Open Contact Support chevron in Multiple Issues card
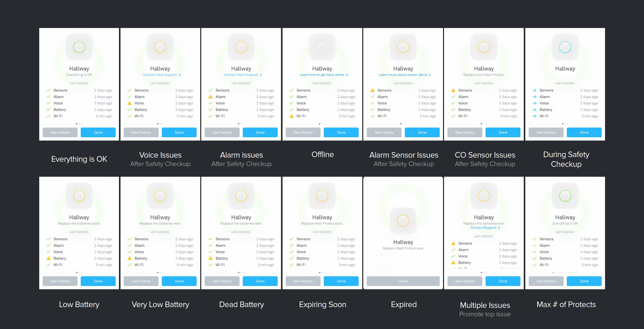The width and height of the screenshot is (644, 329). (499, 228)
